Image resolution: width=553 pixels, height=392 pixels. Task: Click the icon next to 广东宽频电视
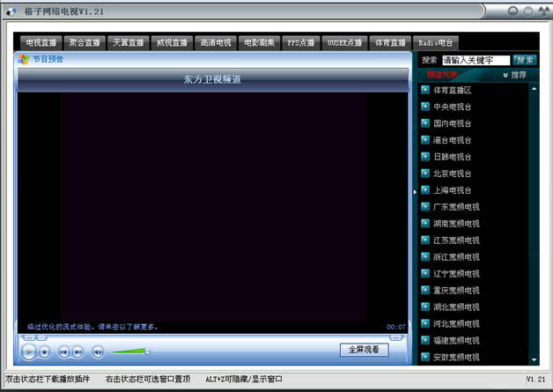click(x=425, y=206)
